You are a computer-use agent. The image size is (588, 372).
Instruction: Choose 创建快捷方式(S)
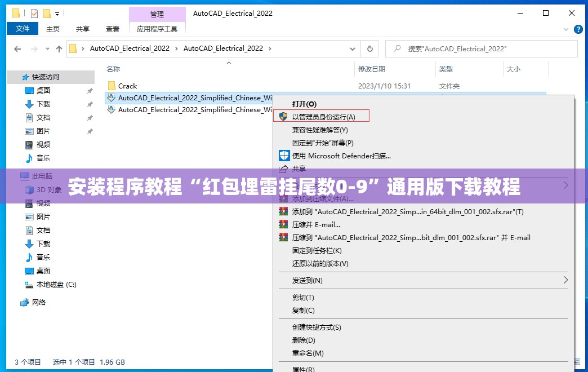coord(317,327)
